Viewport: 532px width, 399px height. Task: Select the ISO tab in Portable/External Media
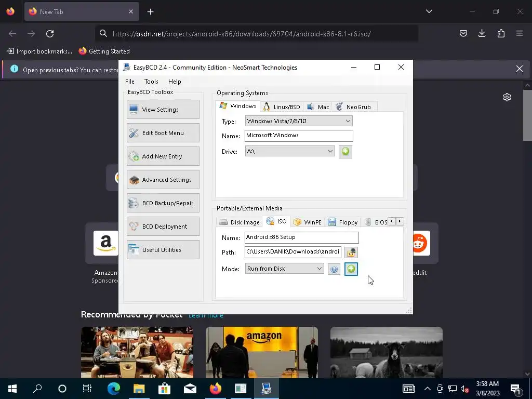pyautogui.click(x=276, y=221)
